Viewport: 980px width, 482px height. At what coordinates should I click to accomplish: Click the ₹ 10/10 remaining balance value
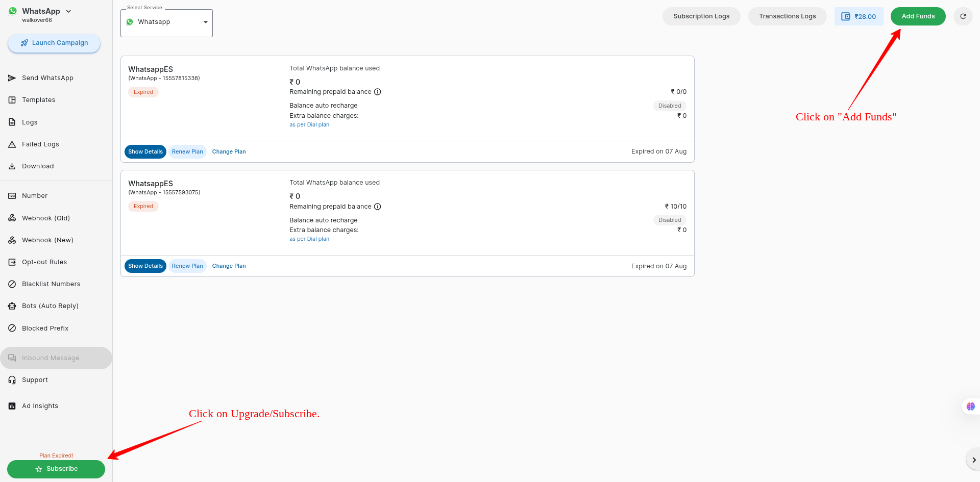click(x=675, y=207)
